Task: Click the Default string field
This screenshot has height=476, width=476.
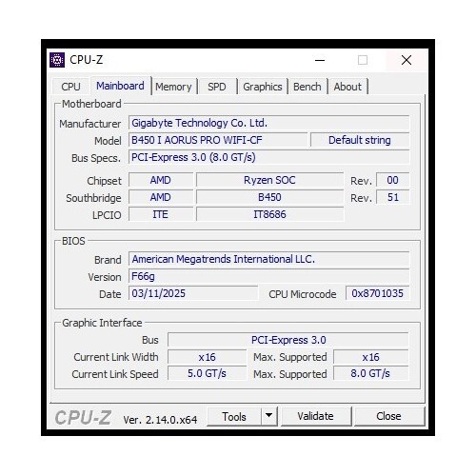Action: [x=360, y=140]
